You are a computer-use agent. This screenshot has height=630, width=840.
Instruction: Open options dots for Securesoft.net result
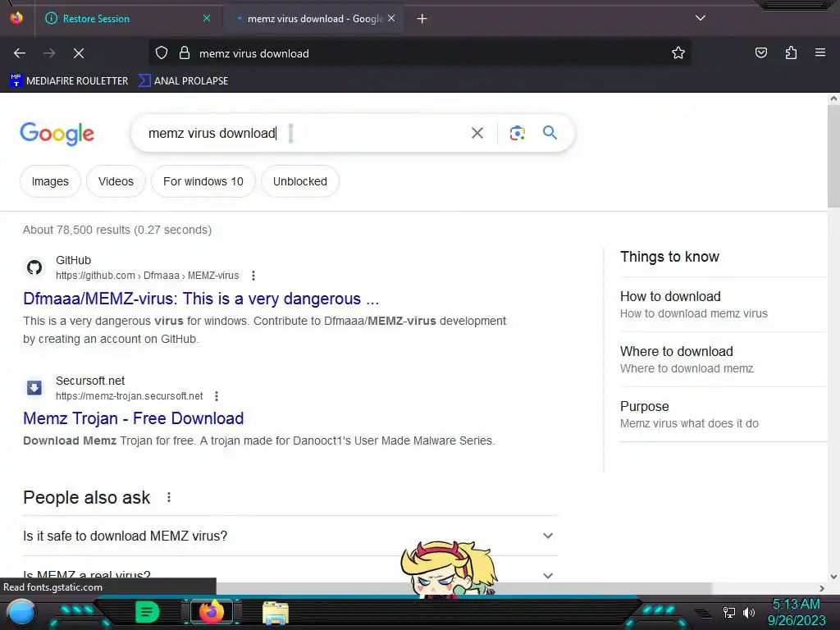point(217,396)
